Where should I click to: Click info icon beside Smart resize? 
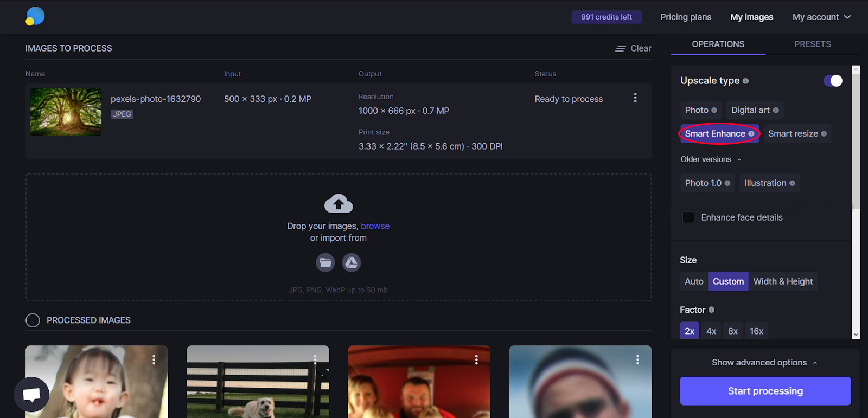824,133
